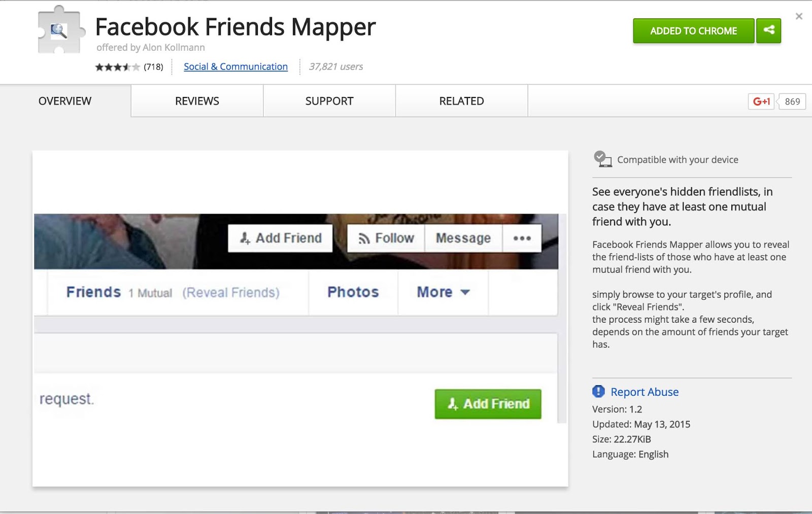Click the 'Size: 22.27KiB' text
Image resolution: width=812 pixels, height=514 pixels.
(622, 439)
